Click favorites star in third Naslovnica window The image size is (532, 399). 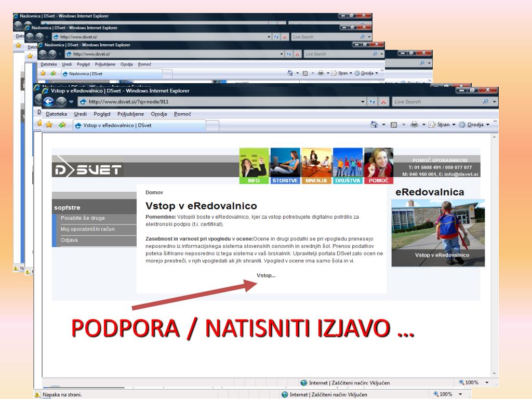(x=43, y=73)
